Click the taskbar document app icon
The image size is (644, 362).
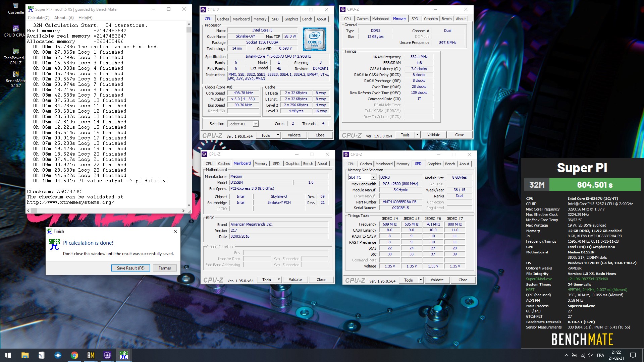pyautogui.click(x=41, y=355)
